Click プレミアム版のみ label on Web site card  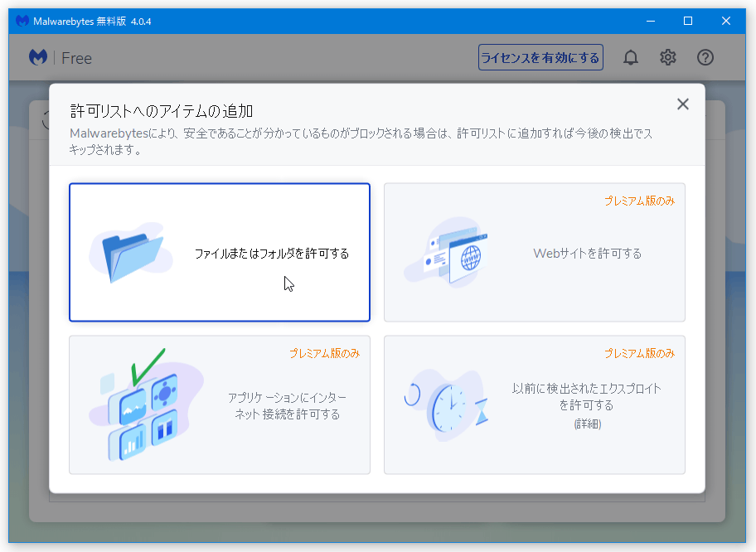639,201
